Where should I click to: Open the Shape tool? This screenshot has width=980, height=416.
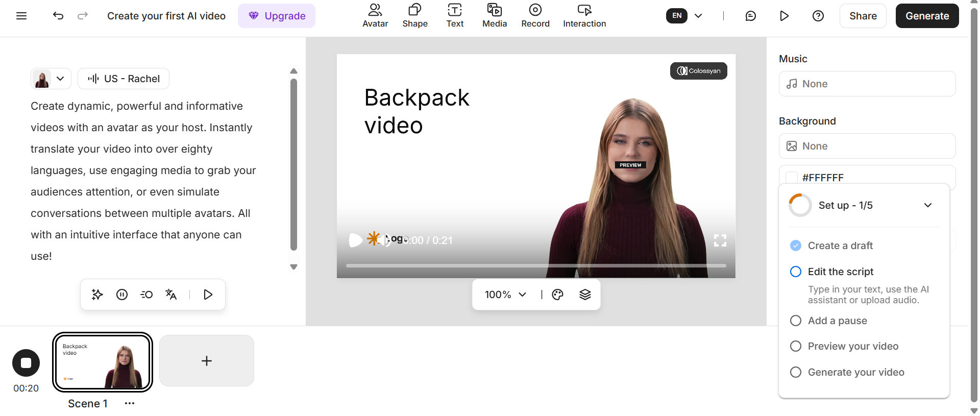click(415, 16)
